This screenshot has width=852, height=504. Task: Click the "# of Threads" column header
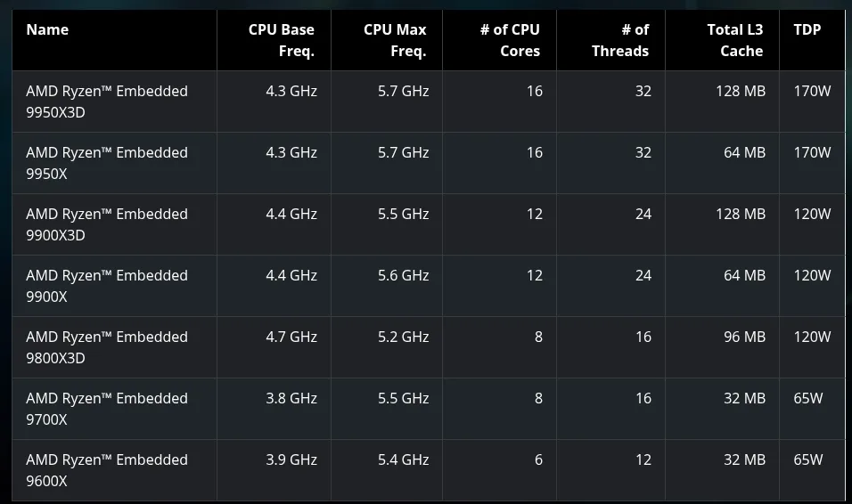click(620, 40)
